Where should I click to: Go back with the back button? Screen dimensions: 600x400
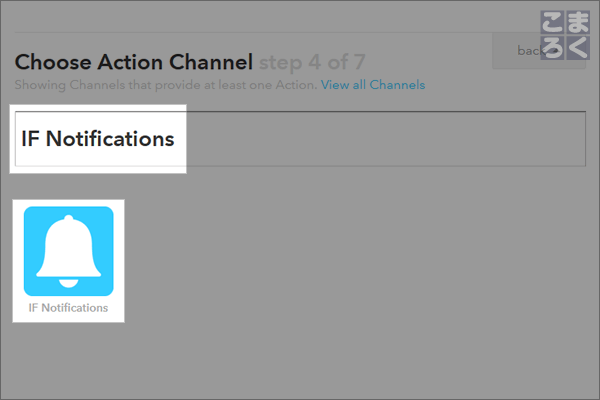(x=538, y=51)
